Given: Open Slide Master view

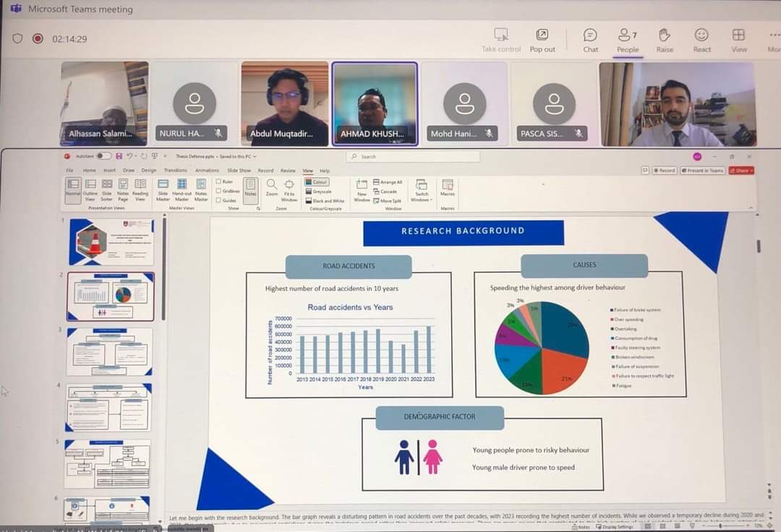Looking at the screenshot, I should pos(163,188).
